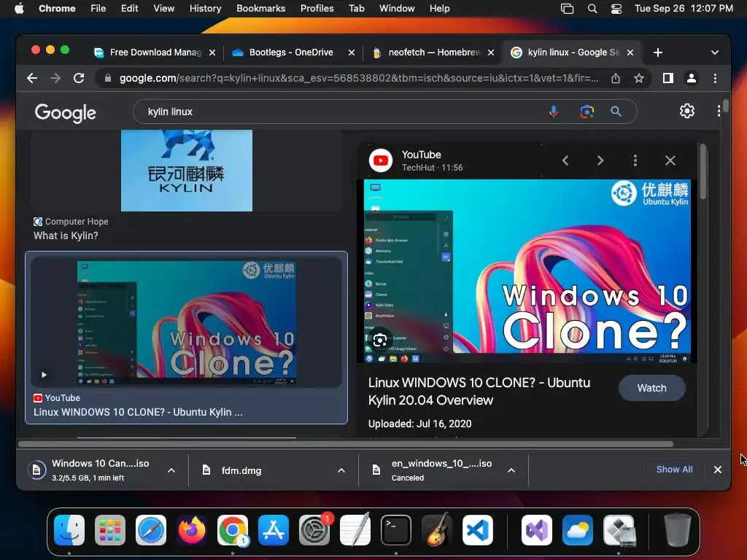Open preview panel more options dots
747x560 pixels.
point(635,160)
